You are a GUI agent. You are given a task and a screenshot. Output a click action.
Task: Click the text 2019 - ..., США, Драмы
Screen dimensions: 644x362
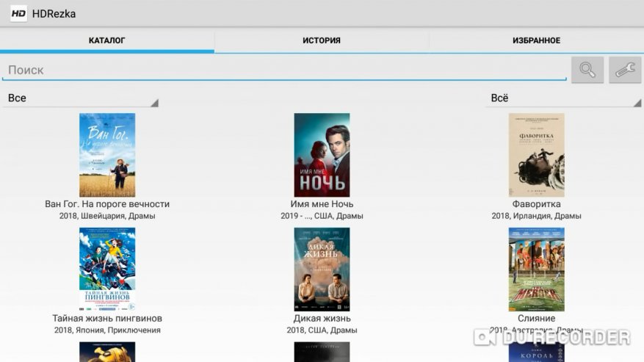point(322,216)
